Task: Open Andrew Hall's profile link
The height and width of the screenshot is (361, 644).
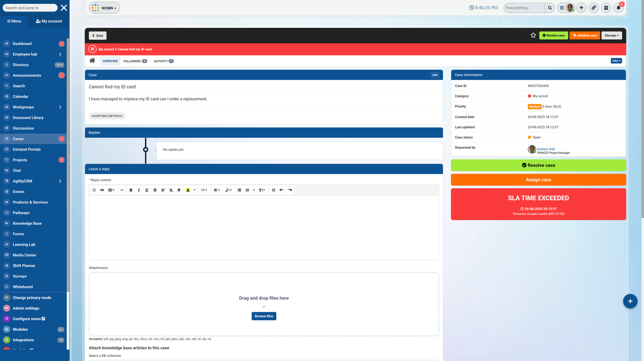Action: point(545,149)
